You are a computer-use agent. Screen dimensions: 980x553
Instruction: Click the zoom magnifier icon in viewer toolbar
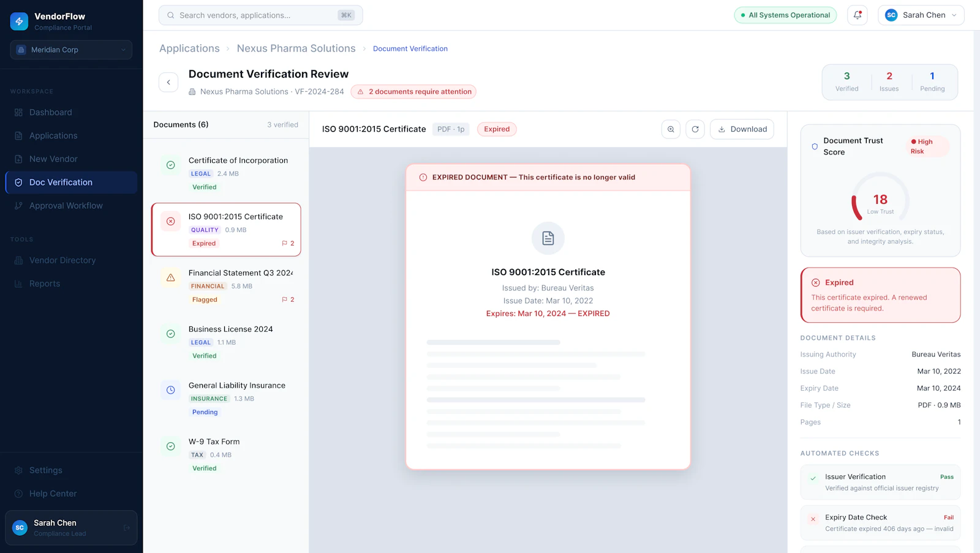(x=671, y=129)
